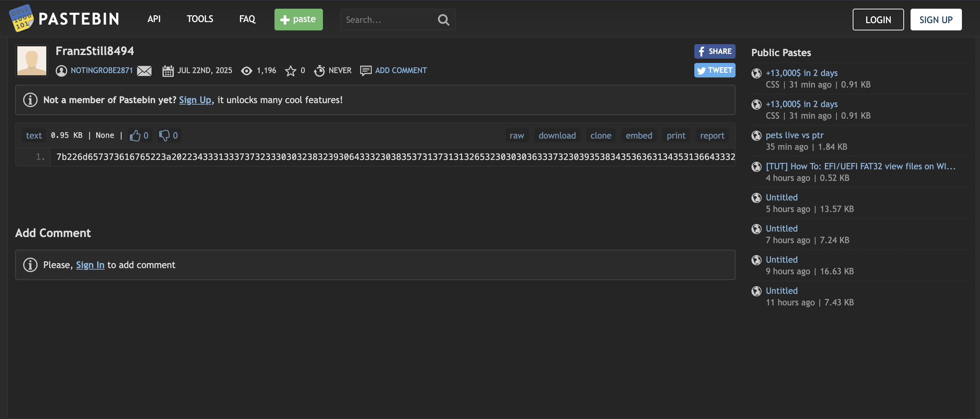
Task: Open the NOTINGROBE2871 user profile
Action: [x=101, y=71]
